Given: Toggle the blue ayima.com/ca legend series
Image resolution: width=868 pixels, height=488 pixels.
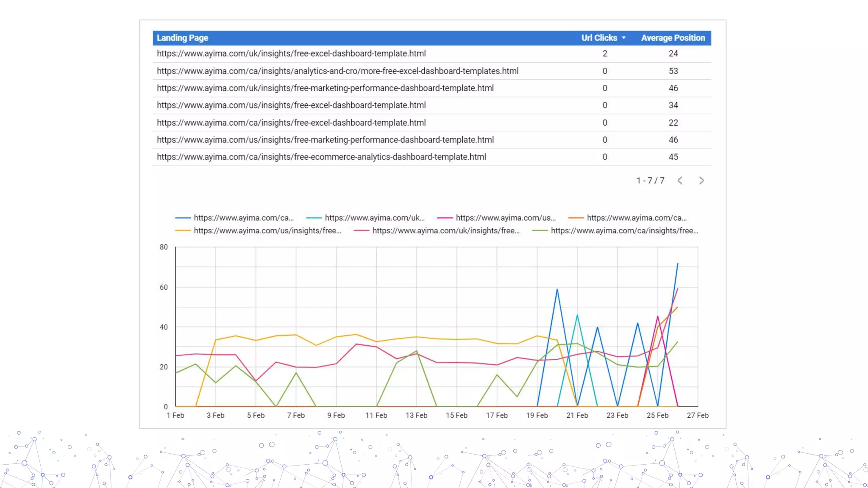Looking at the screenshot, I should [243, 218].
